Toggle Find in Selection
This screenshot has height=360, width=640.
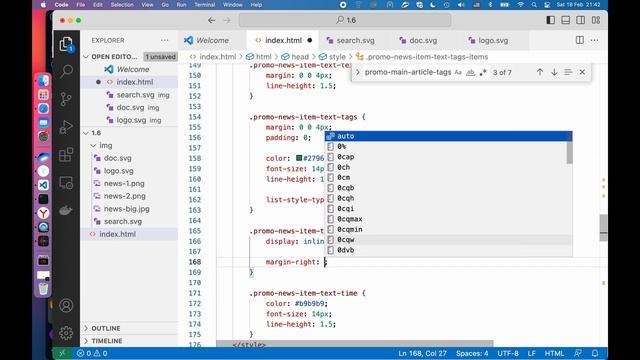point(568,72)
